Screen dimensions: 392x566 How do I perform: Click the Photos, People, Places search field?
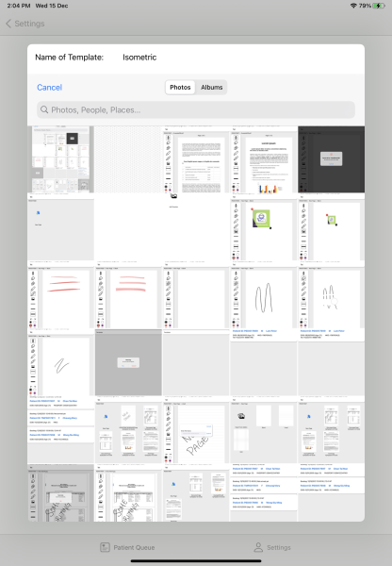tap(196, 109)
